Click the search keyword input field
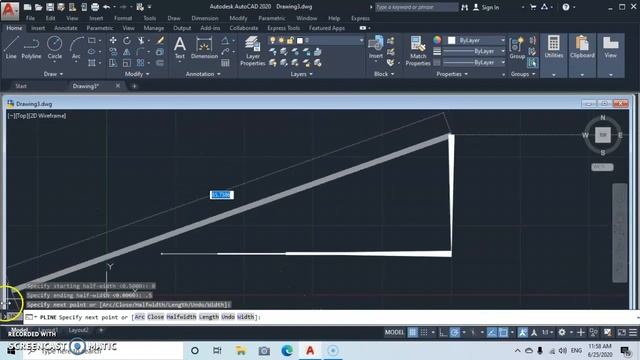 (x=416, y=7)
